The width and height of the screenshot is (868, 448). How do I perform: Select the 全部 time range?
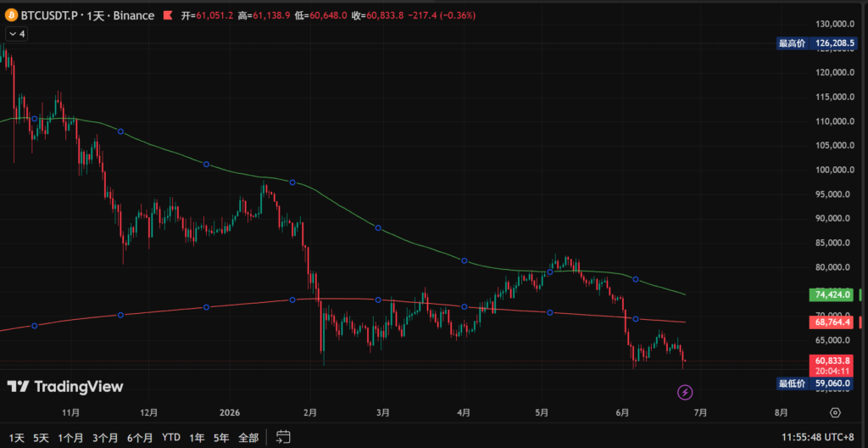click(248, 438)
